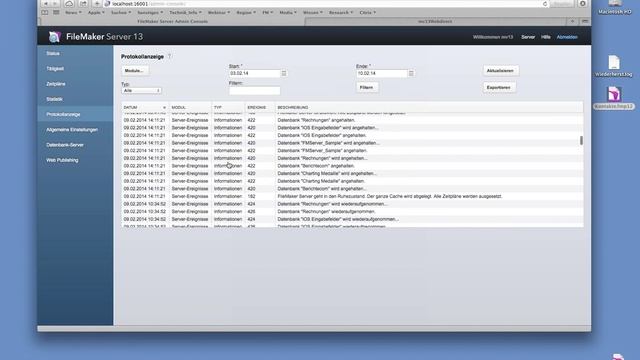Image resolution: width=640 pixels, height=360 pixels.
Task: Expand the Apple bookmarks folder
Action: click(96, 13)
